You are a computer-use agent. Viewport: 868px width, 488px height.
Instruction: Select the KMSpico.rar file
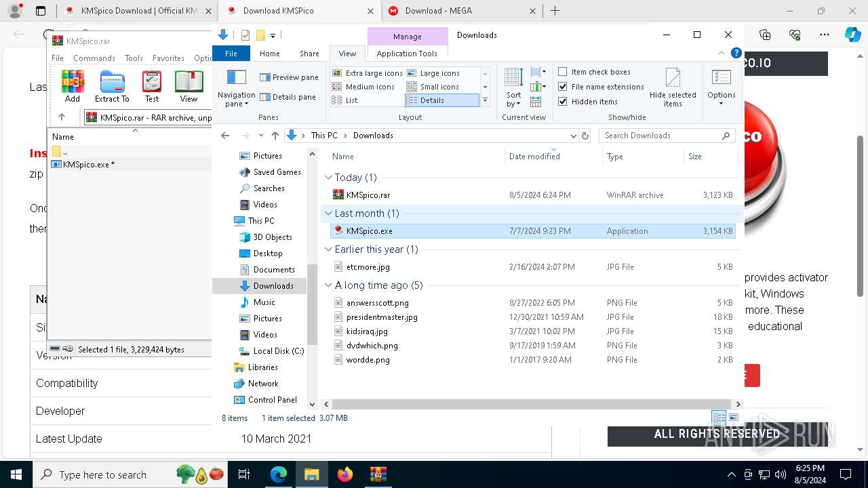pos(532,195)
